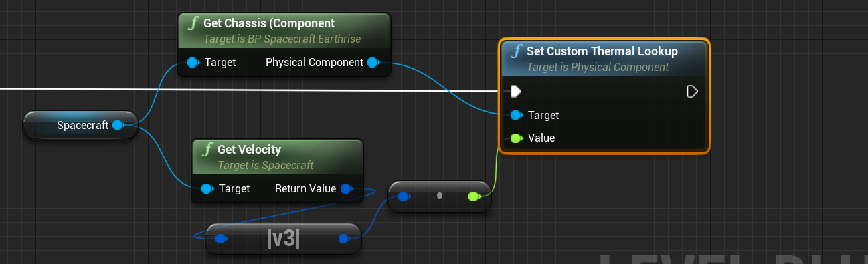Image resolution: width=868 pixels, height=264 pixels.
Task: Click execution output pin on Set Custom Thermal Lookup
Action: [693, 91]
